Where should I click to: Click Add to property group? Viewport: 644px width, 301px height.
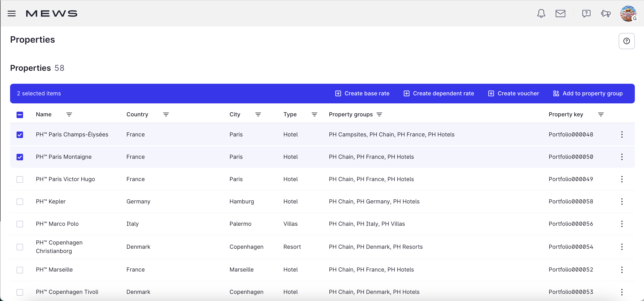pos(588,93)
